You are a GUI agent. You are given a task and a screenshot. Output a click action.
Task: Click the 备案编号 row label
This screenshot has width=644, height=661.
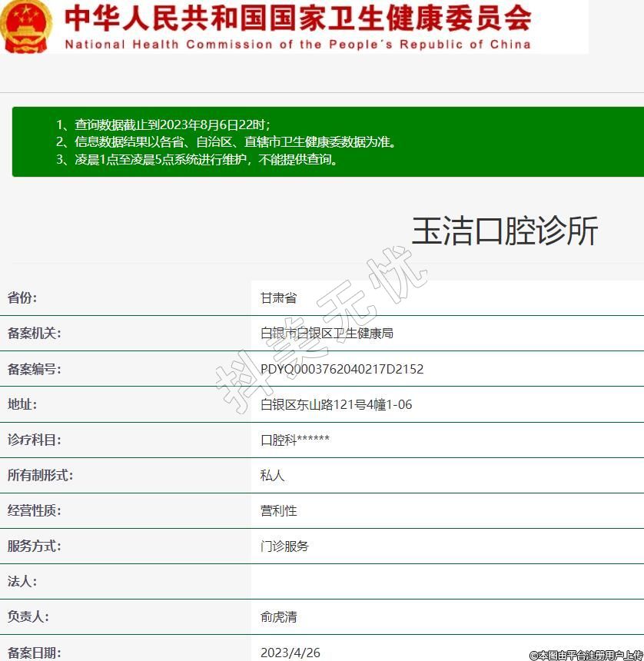(x=34, y=369)
